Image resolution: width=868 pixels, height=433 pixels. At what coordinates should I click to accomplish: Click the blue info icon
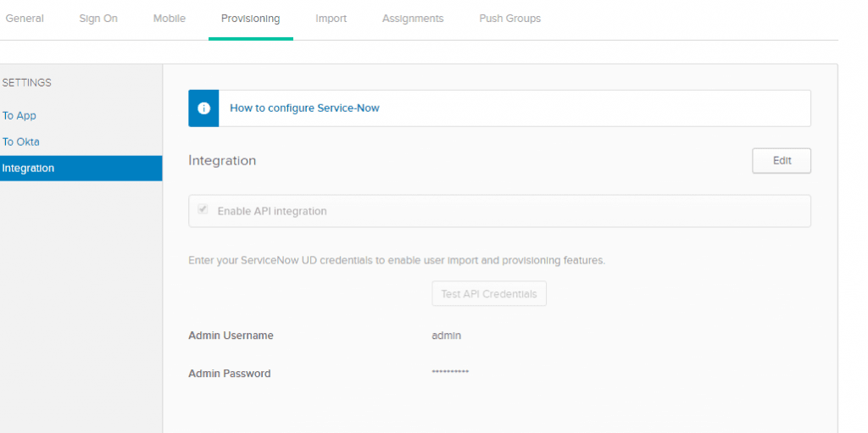203,108
